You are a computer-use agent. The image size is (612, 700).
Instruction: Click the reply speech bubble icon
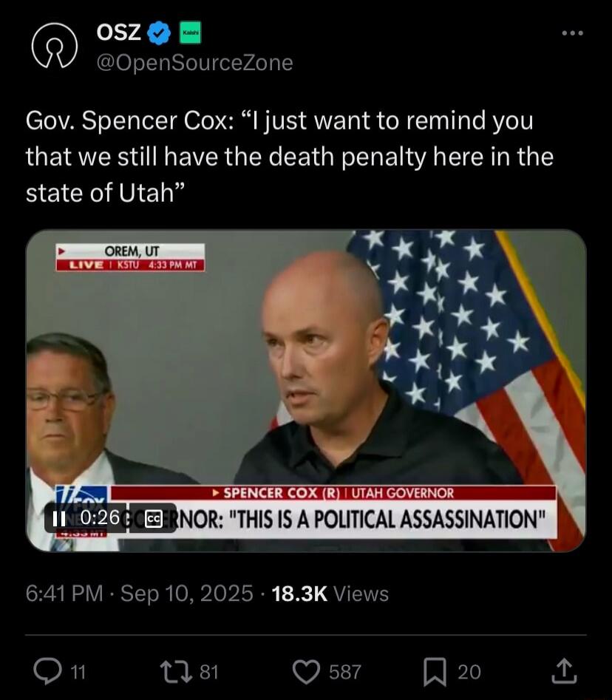pos(47,671)
